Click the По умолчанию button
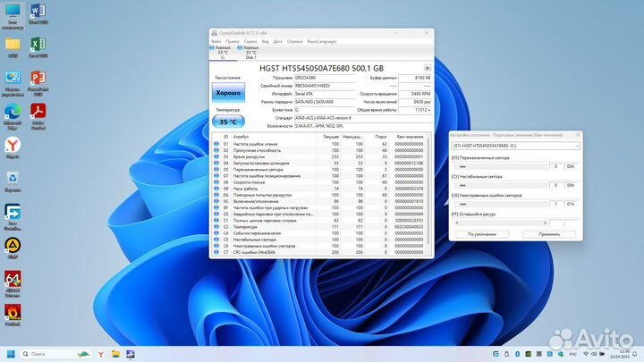644x362 pixels. click(482, 233)
